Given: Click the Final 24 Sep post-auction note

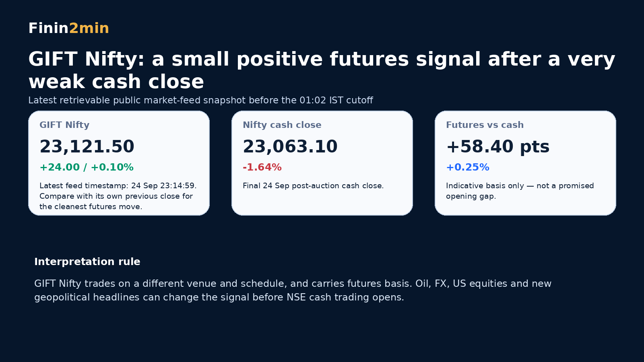Looking at the screenshot, I should (313, 186).
